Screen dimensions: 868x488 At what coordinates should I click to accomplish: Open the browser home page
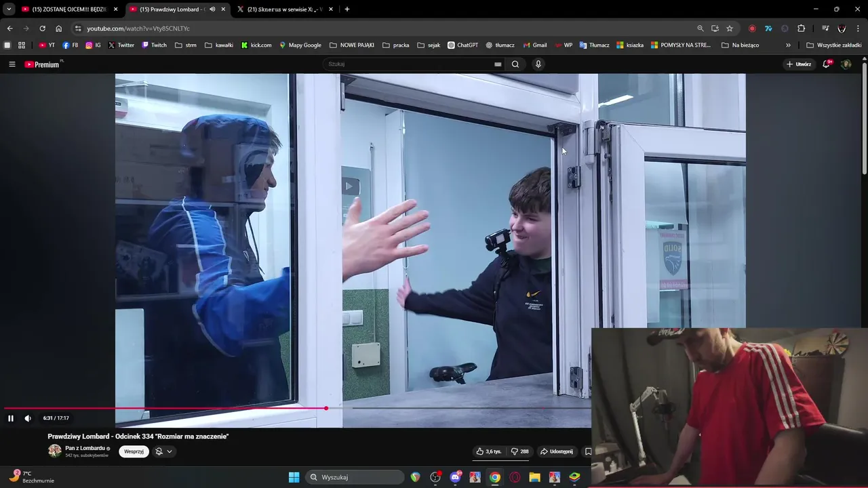pos(58,28)
